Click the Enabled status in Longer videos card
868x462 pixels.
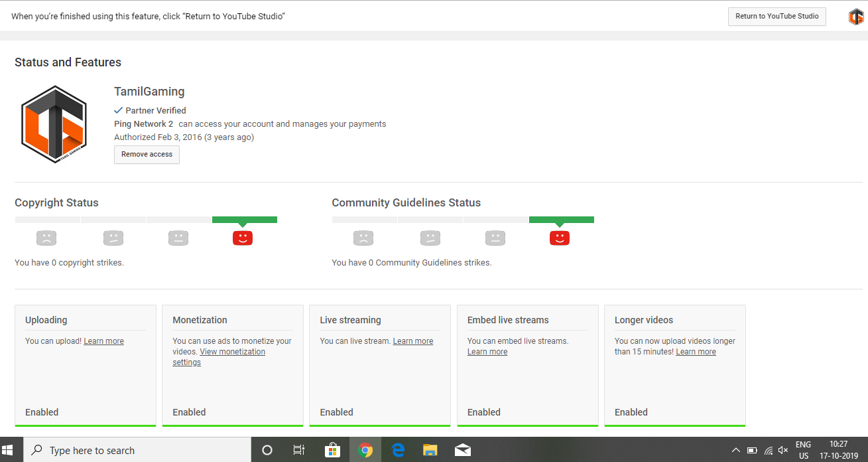click(631, 412)
